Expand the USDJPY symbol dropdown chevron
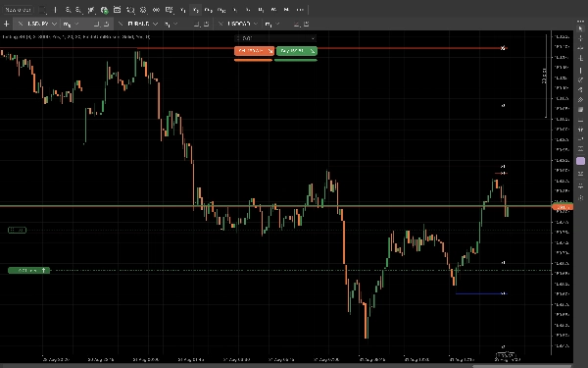The image size is (588, 368). tap(54, 24)
